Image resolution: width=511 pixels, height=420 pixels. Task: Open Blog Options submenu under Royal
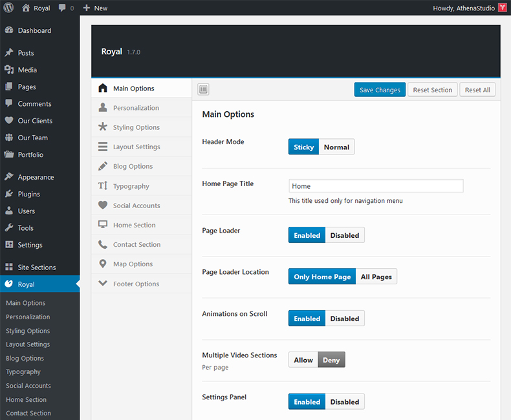click(x=25, y=358)
